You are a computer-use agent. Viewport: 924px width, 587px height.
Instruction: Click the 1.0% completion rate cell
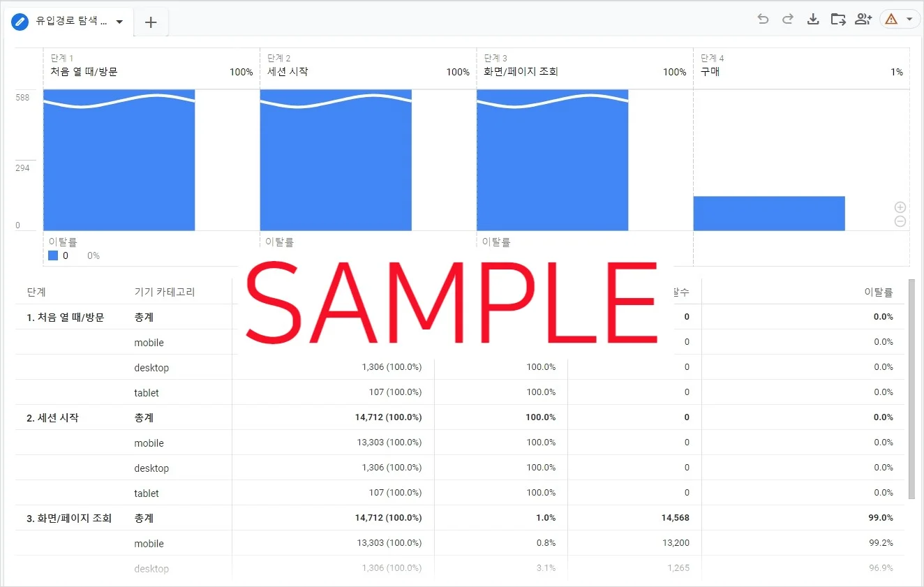[546, 518]
